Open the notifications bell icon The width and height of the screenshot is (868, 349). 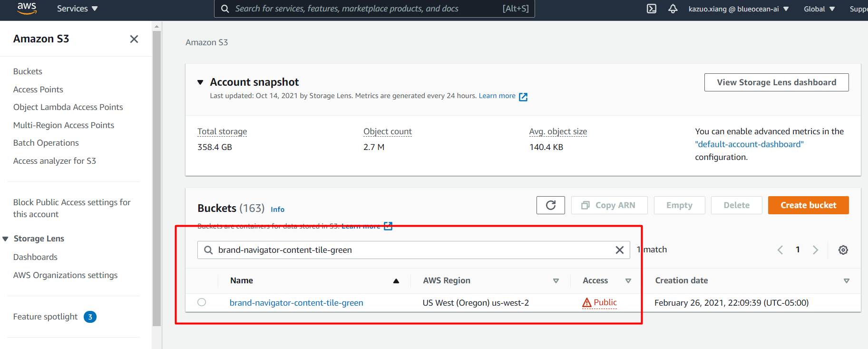[x=673, y=9]
